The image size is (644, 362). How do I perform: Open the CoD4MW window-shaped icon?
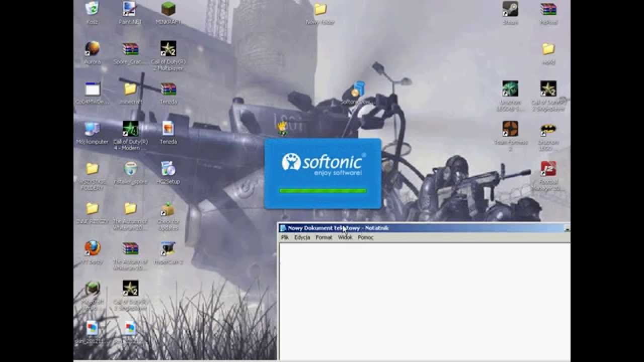(x=92, y=89)
